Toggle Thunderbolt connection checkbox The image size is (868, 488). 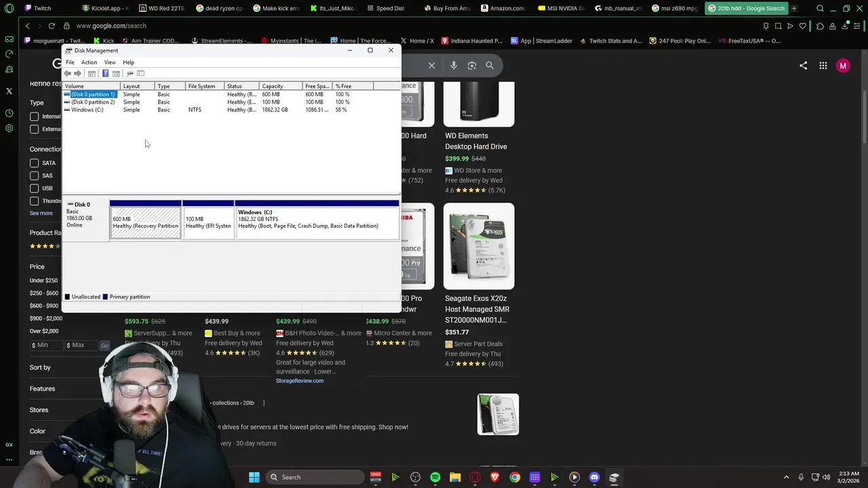click(x=35, y=201)
